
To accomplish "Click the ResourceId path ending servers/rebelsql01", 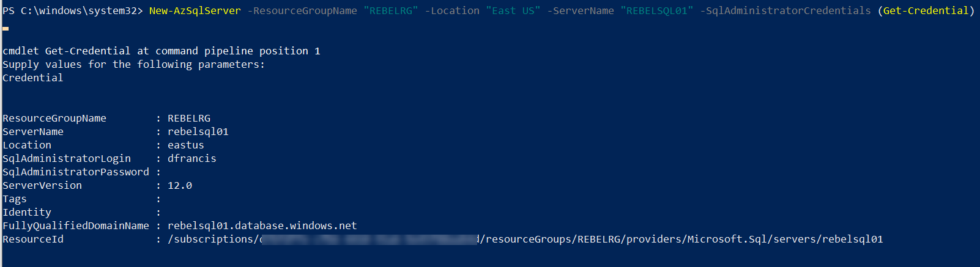I will pos(525,239).
